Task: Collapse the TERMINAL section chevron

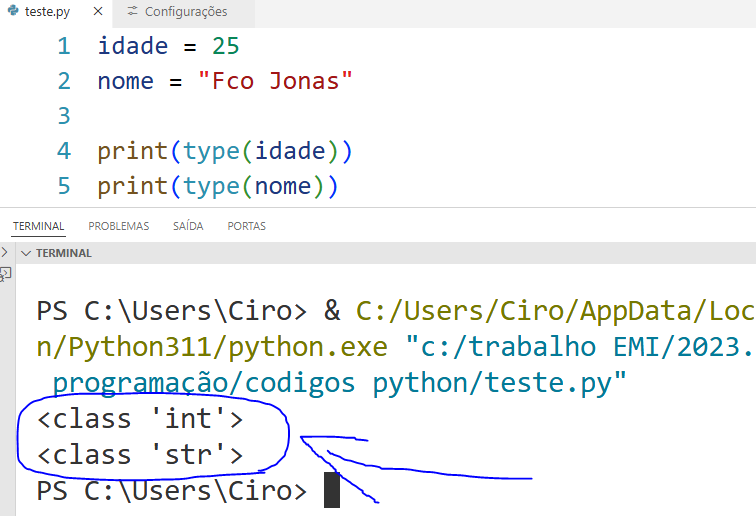Action: (x=26, y=253)
